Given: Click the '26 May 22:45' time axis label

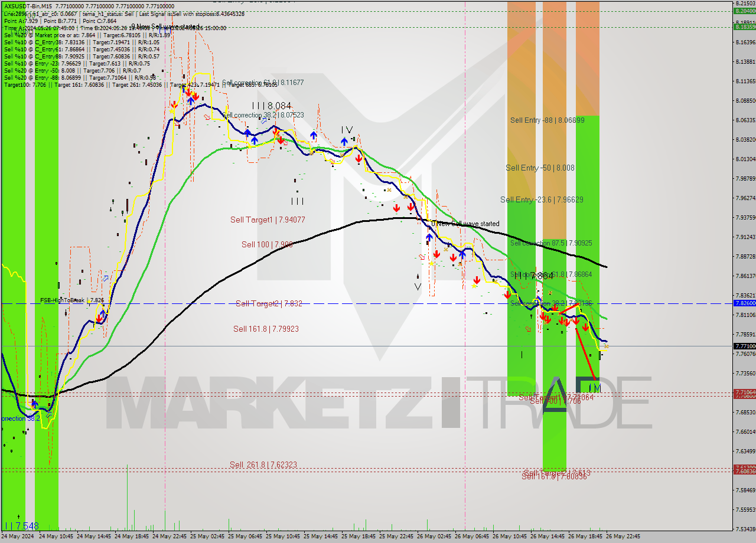Looking at the screenshot, I should point(623,537).
